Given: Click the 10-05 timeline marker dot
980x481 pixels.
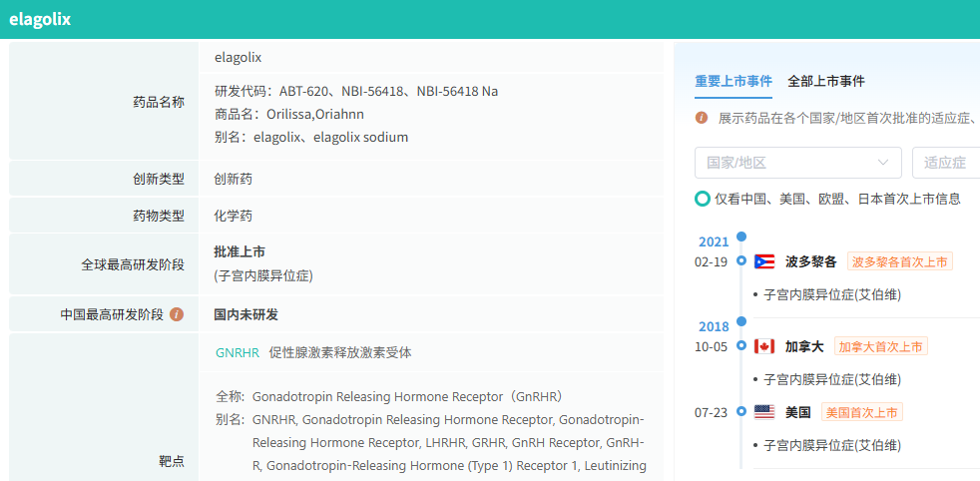Looking at the screenshot, I should tap(740, 346).
